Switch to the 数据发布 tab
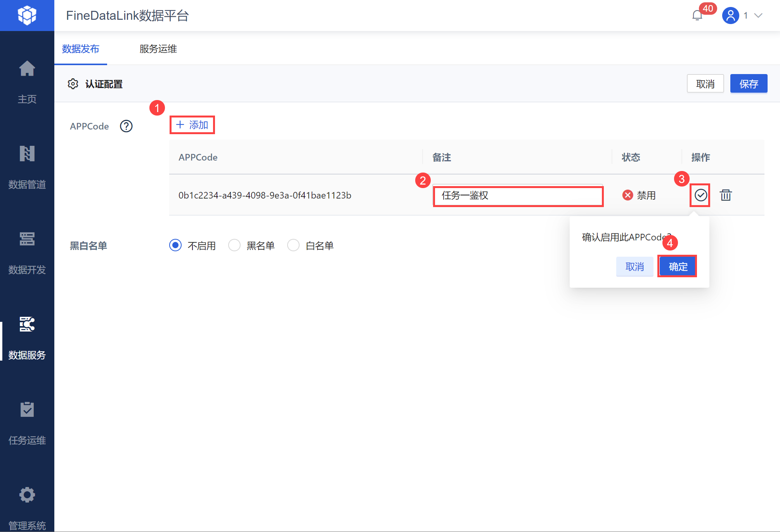 81,49
